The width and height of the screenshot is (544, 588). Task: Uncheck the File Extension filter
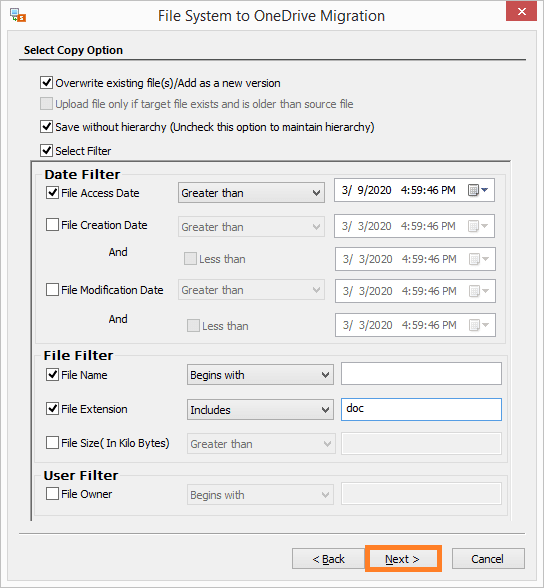[52, 409]
